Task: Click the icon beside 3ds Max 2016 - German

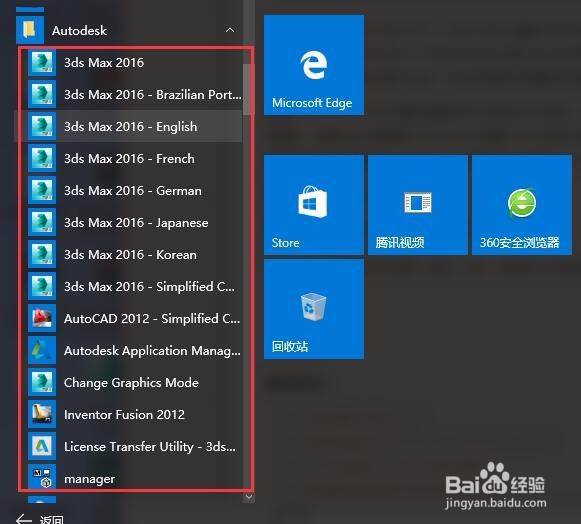Action: click(42, 190)
